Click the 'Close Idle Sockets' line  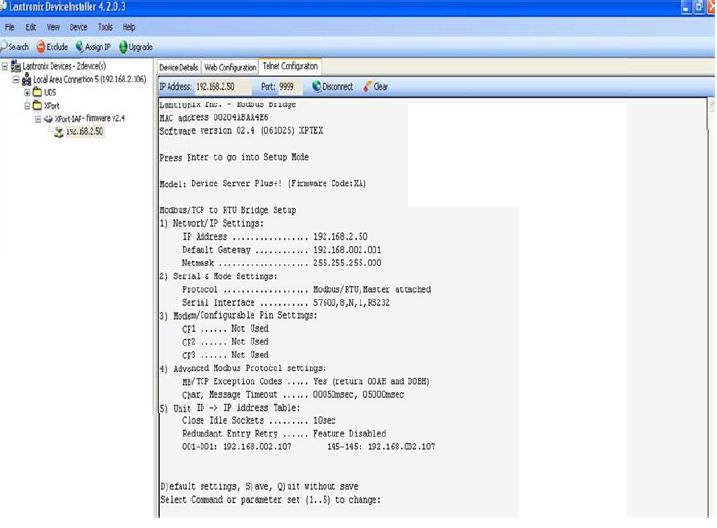click(x=258, y=421)
